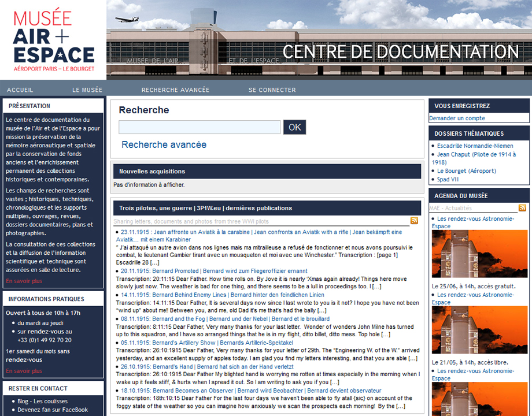Click the text 'Pas d'information à afficher.'
This screenshot has width=532, height=416.
[149, 185]
